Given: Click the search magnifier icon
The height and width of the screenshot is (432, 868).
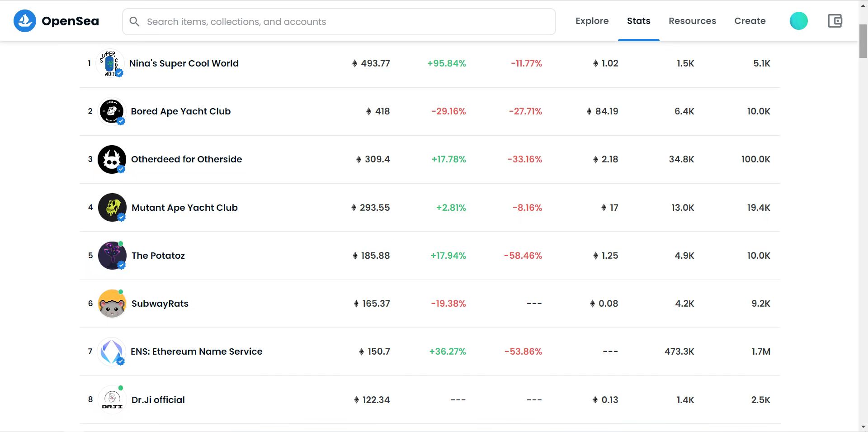Looking at the screenshot, I should (134, 21).
